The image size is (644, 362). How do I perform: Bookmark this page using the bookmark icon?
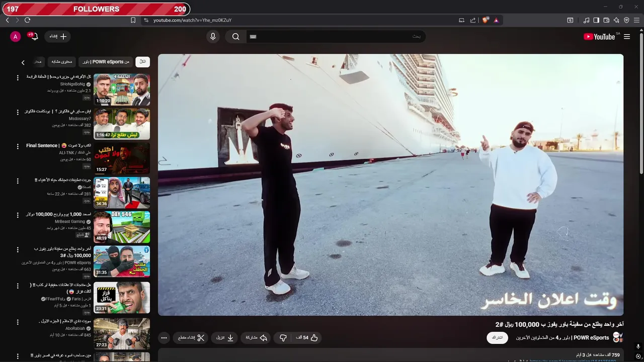pyautogui.click(x=133, y=20)
